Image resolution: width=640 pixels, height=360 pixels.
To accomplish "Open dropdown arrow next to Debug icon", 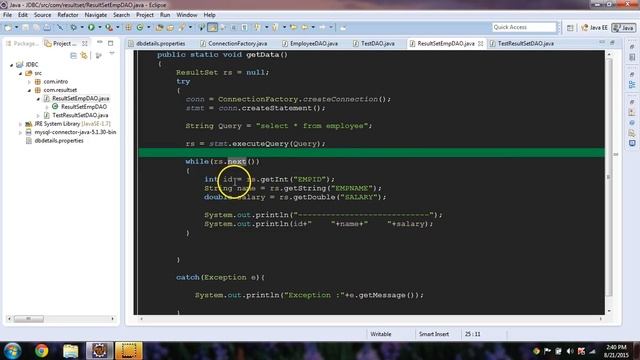I will click(82, 27).
